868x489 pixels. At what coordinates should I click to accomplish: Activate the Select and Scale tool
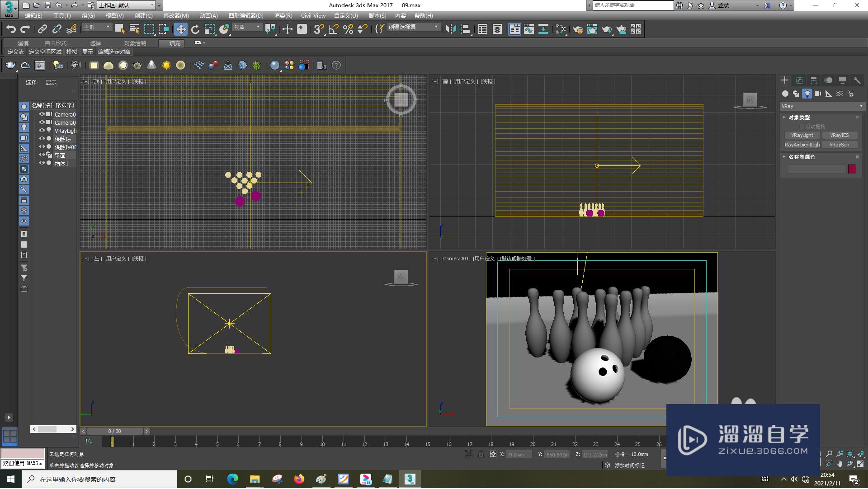[x=210, y=29]
